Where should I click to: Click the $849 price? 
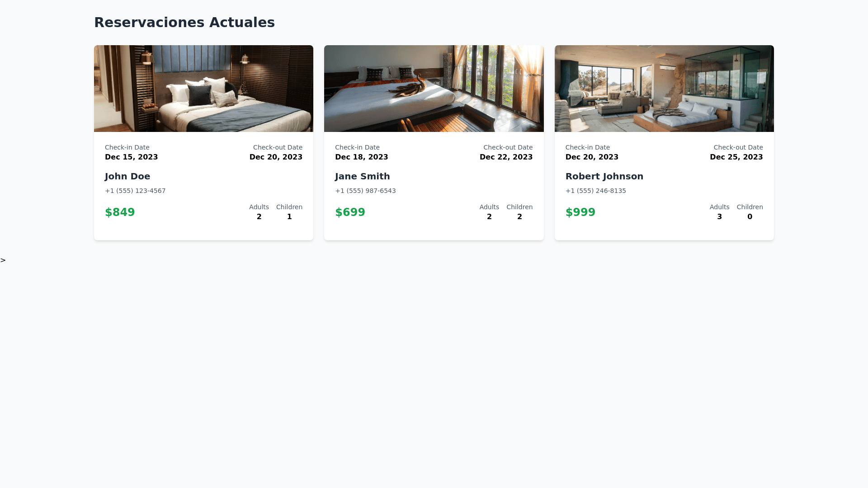[x=120, y=212]
